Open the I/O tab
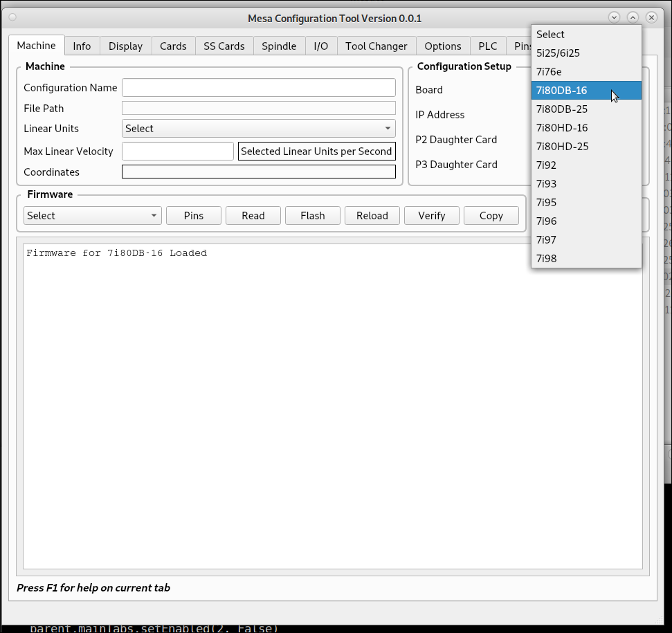The width and height of the screenshot is (672, 633). click(x=321, y=46)
